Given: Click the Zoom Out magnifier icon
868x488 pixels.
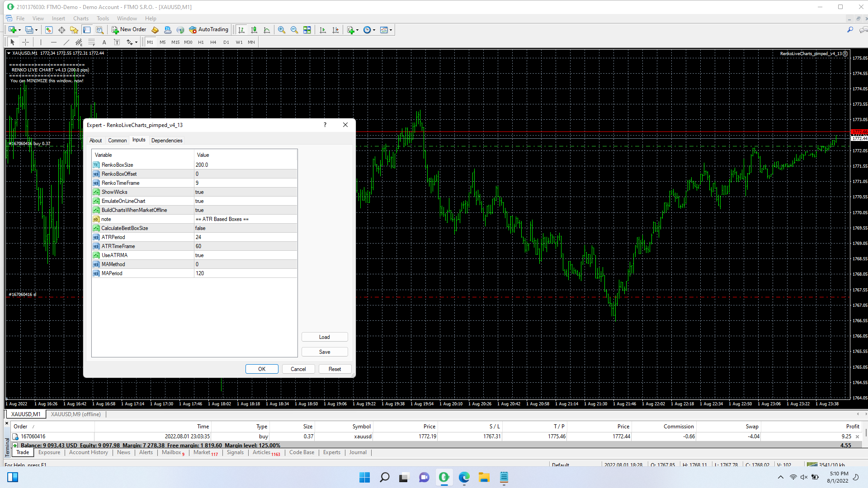Looking at the screenshot, I should point(294,30).
